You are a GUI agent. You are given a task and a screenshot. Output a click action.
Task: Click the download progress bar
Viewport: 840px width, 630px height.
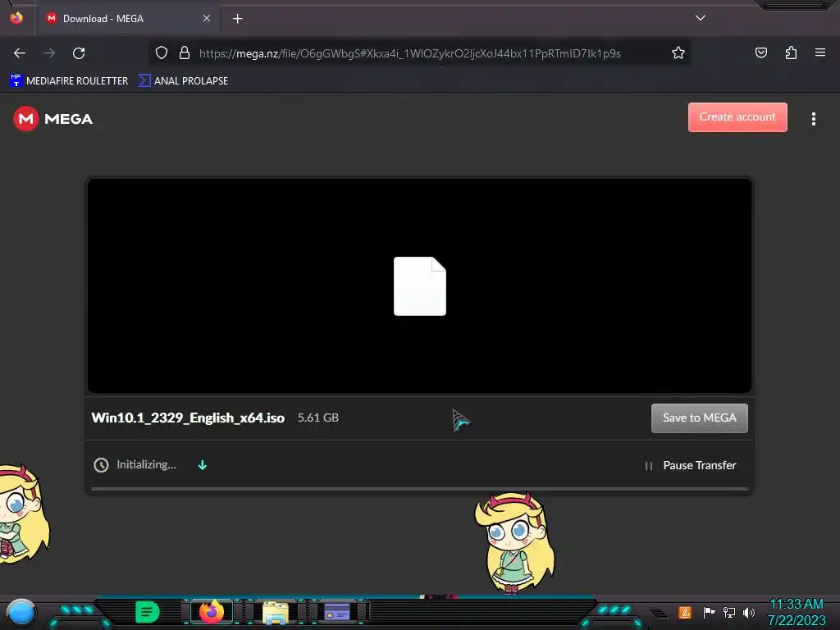coord(419,489)
